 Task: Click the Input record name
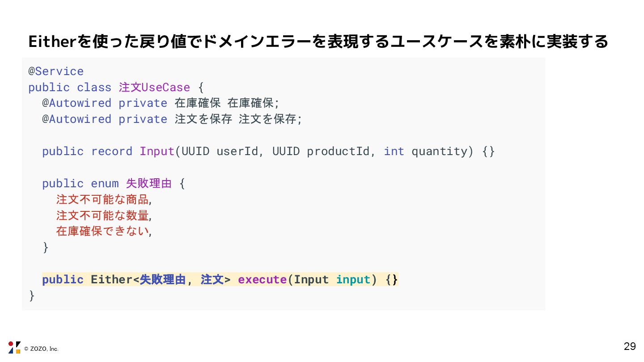tap(157, 151)
